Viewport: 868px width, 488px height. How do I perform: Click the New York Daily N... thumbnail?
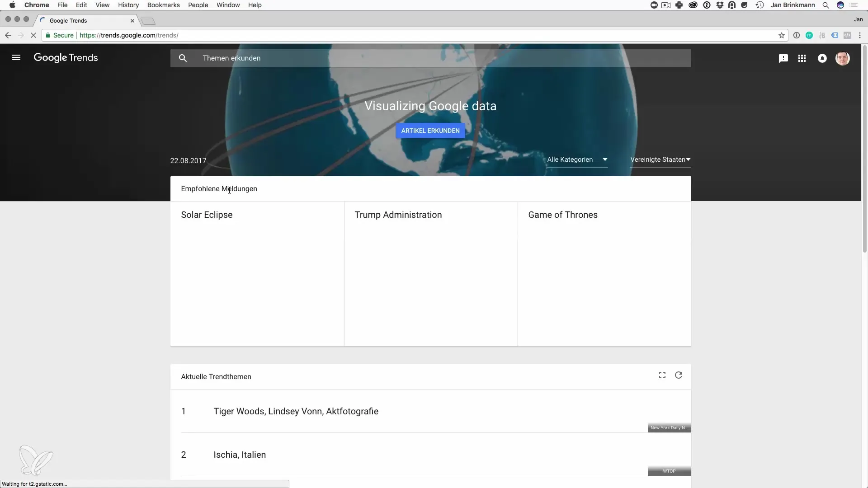coord(669,428)
